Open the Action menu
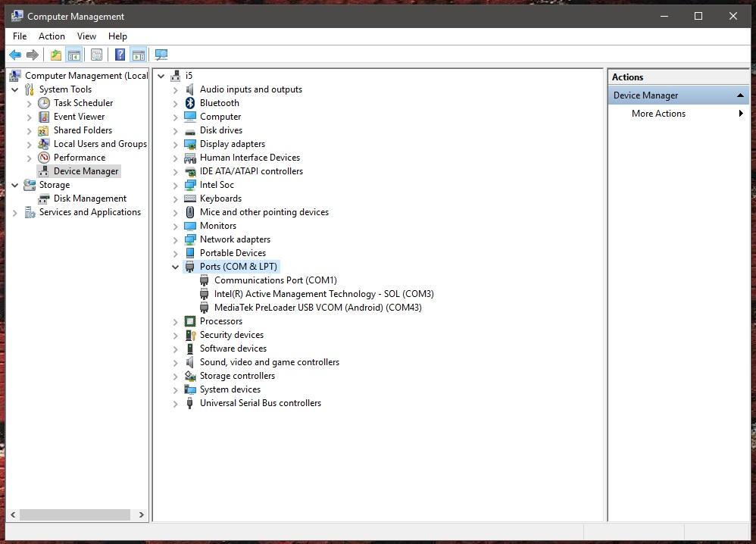756x544 pixels. pyautogui.click(x=52, y=36)
